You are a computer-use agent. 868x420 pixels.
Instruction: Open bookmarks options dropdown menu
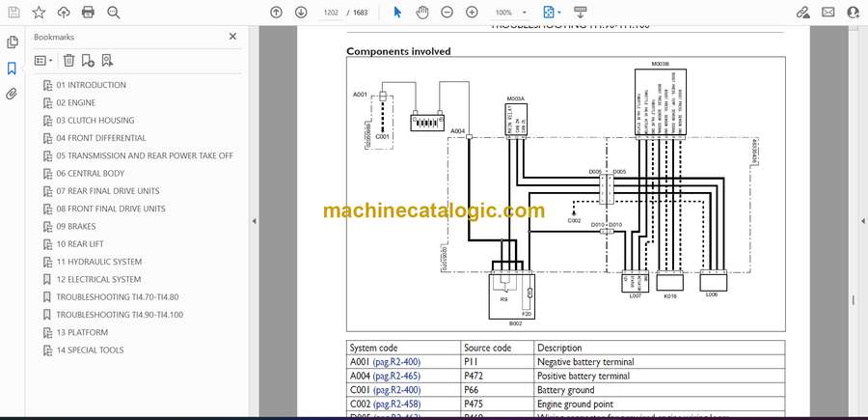43,60
